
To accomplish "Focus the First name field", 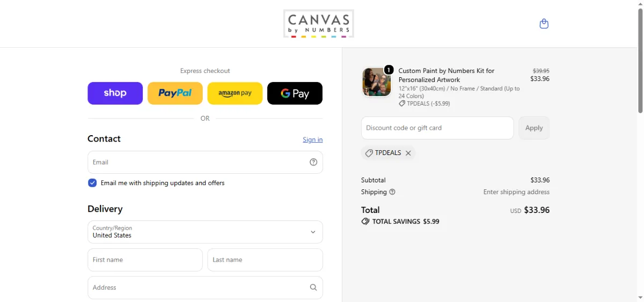I will 145,260.
